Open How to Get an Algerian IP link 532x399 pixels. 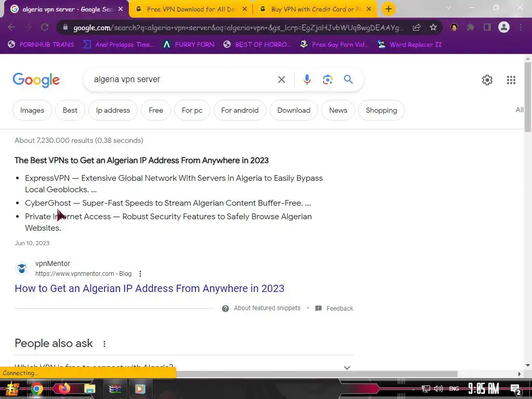pyautogui.click(x=149, y=288)
